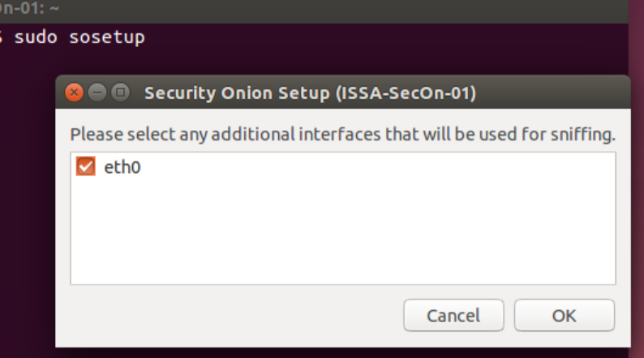Click the word interfaces in the prompt
Image resolution: width=644 pixels, height=358 pixels.
pos(340,135)
